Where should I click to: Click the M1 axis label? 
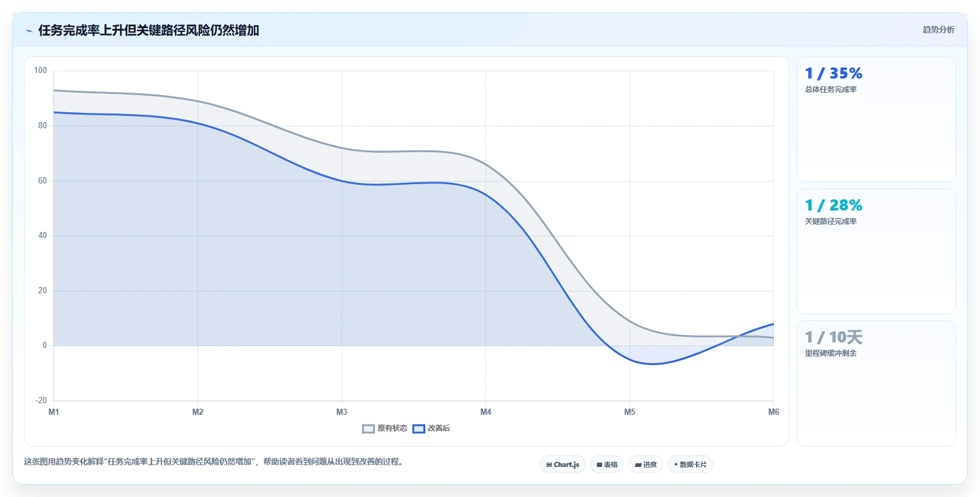click(54, 412)
